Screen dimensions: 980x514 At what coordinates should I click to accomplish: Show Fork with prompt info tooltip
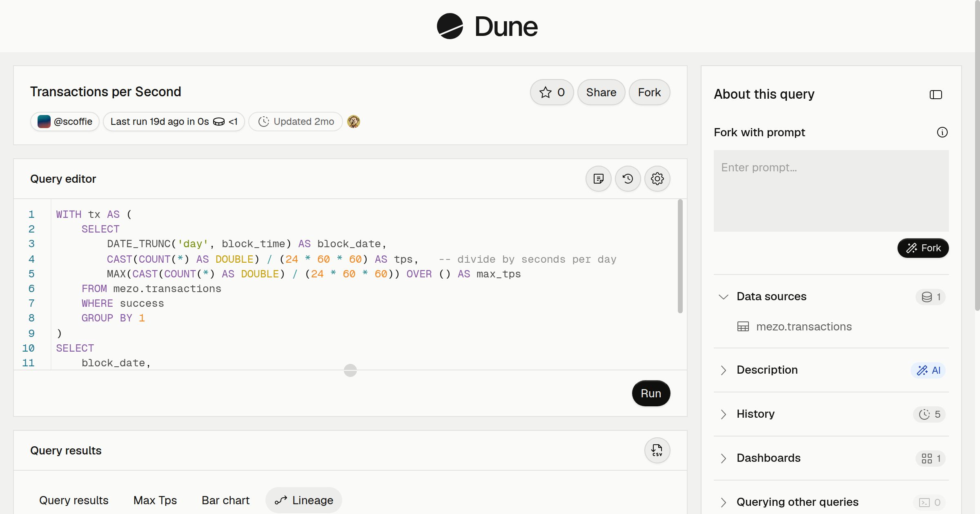coord(942,132)
